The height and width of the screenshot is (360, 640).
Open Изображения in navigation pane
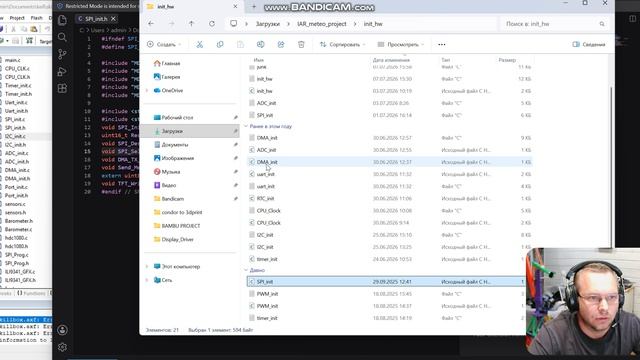click(x=178, y=158)
